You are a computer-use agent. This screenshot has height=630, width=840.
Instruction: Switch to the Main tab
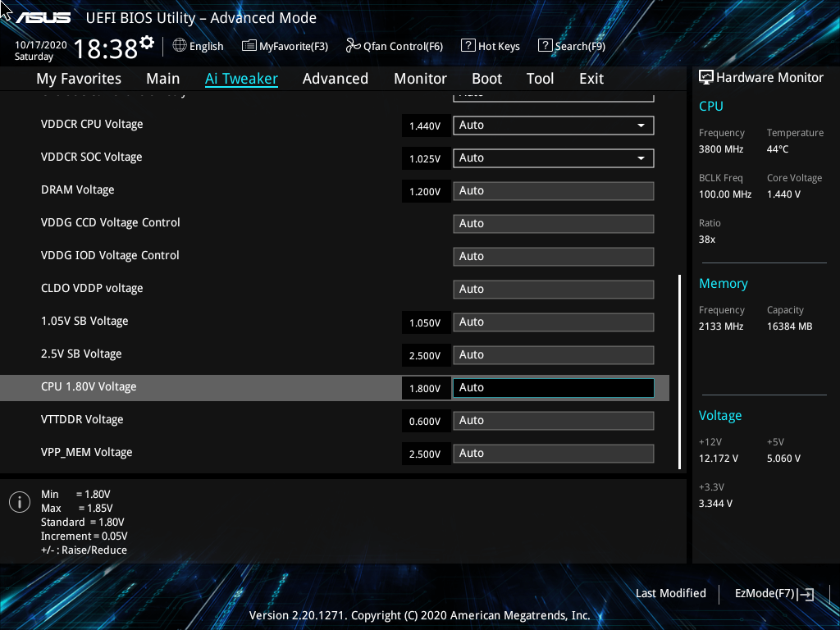[x=163, y=79]
